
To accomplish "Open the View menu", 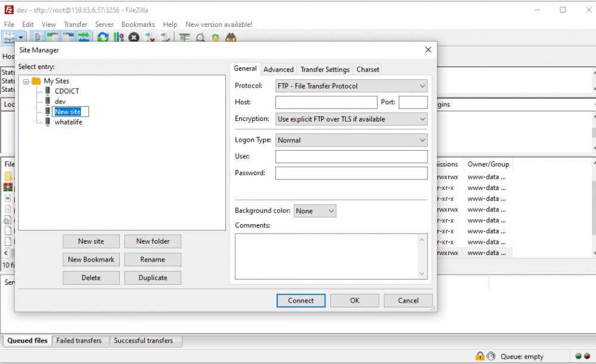I will (49, 24).
